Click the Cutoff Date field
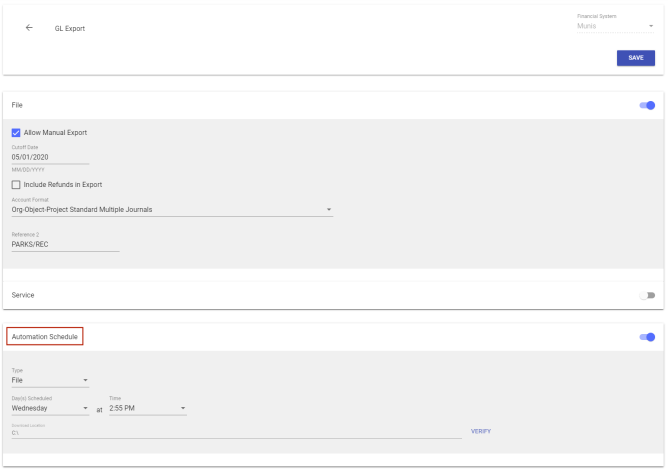 [x=50, y=157]
